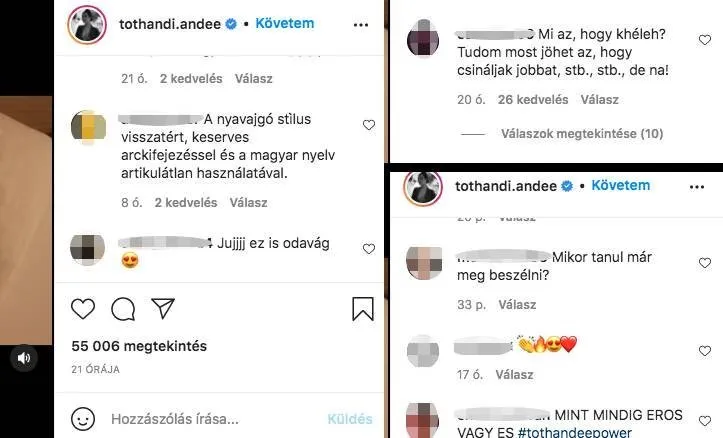Open the #tothandeepower hashtag link
The height and width of the screenshot is (438, 723).
pos(575,432)
